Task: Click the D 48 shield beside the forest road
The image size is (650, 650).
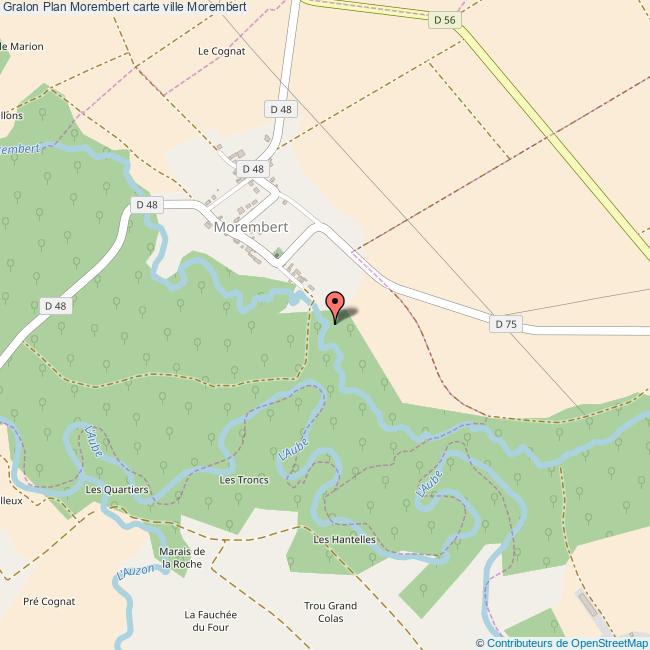Action: click(x=56, y=306)
